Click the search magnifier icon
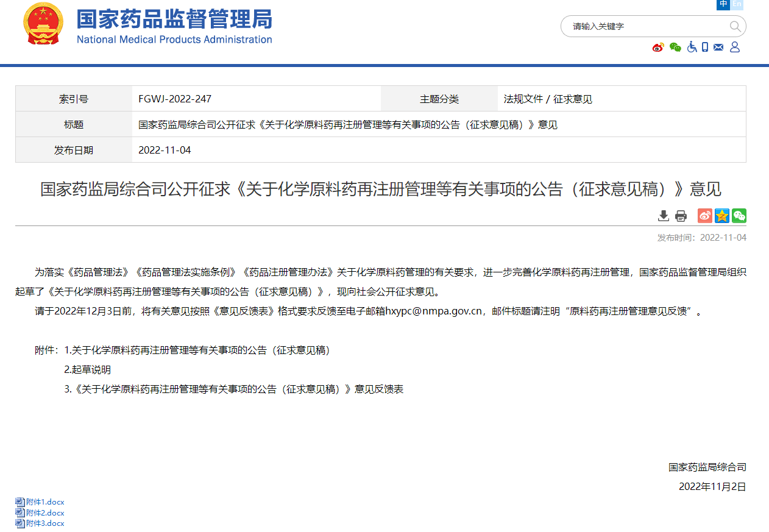 735,26
